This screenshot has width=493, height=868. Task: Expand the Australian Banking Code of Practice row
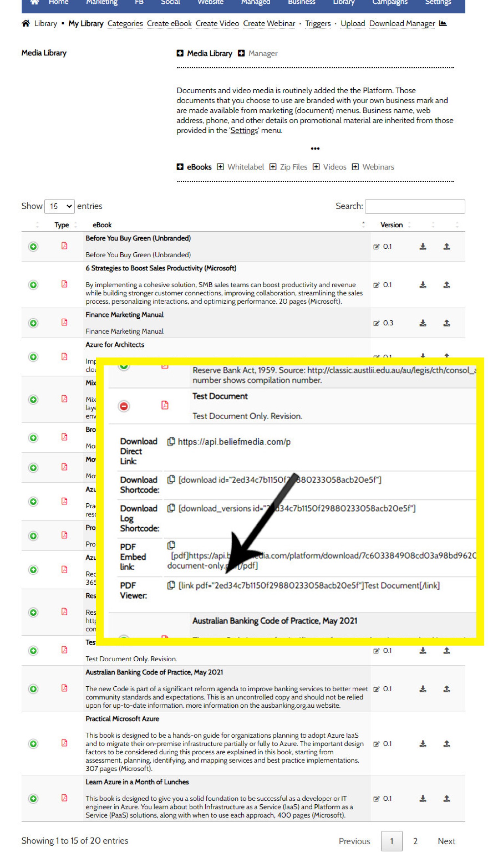tap(33, 689)
